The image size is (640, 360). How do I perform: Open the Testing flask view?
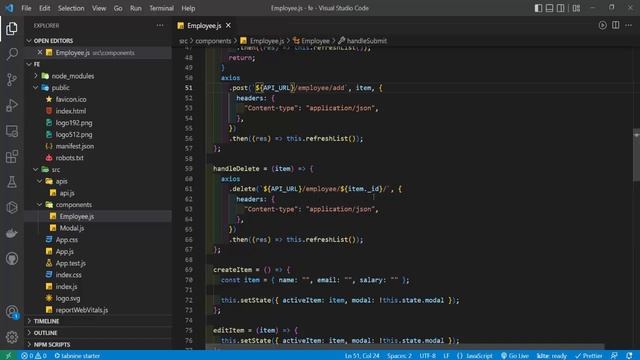pyautogui.click(x=12, y=182)
